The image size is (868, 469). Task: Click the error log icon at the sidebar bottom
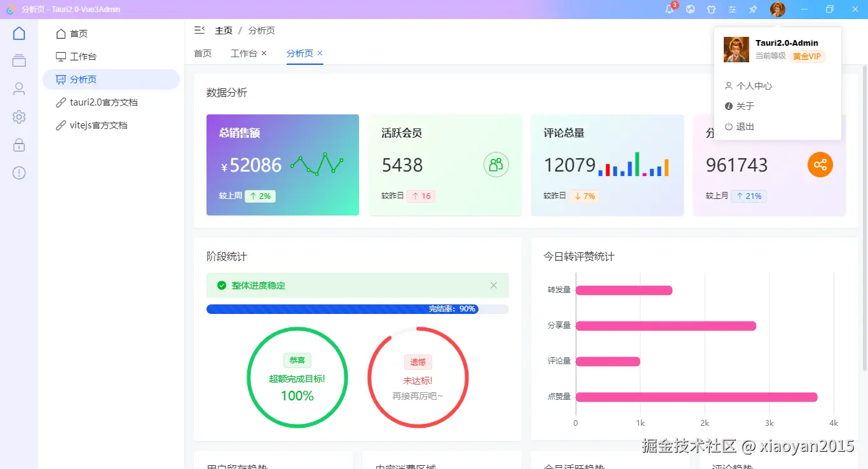tap(18, 172)
